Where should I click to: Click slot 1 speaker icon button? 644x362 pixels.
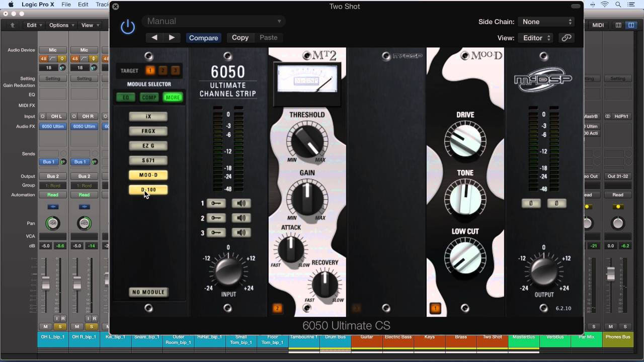pos(241,204)
